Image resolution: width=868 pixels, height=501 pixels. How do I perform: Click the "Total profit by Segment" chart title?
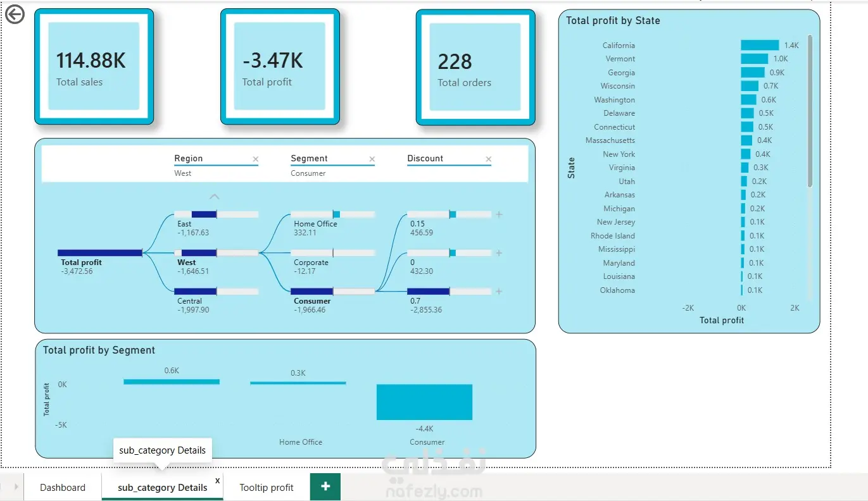click(x=99, y=350)
